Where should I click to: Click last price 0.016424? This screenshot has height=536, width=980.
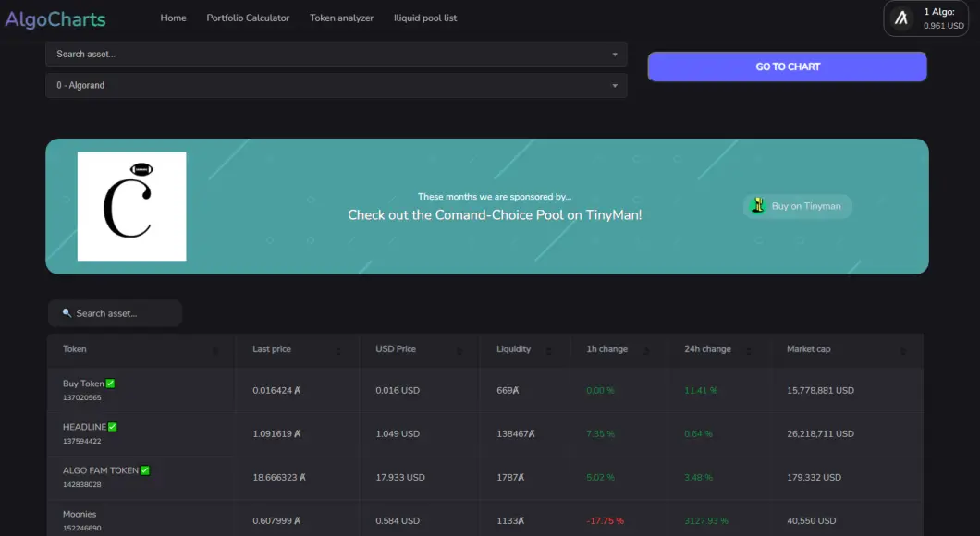coord(276,390)
